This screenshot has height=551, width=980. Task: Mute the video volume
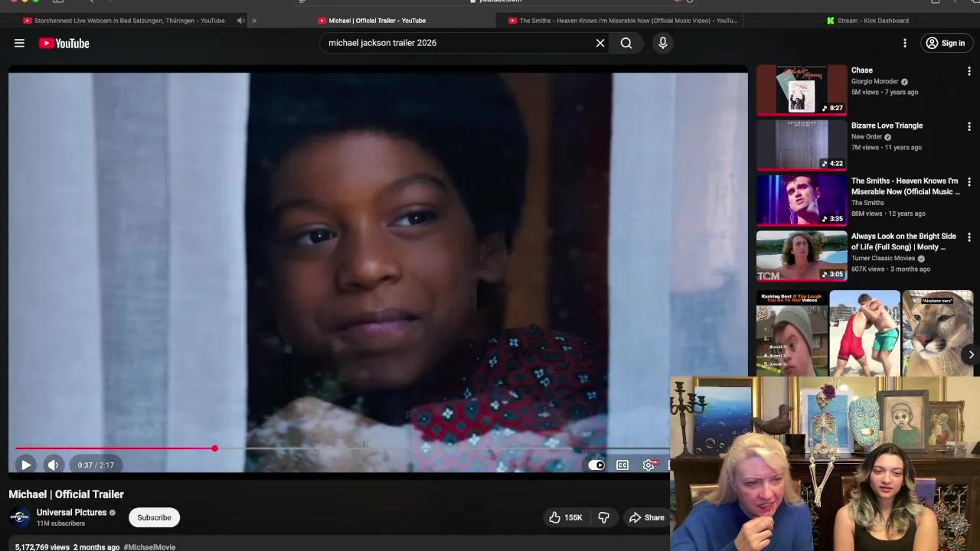pos(53,465)
